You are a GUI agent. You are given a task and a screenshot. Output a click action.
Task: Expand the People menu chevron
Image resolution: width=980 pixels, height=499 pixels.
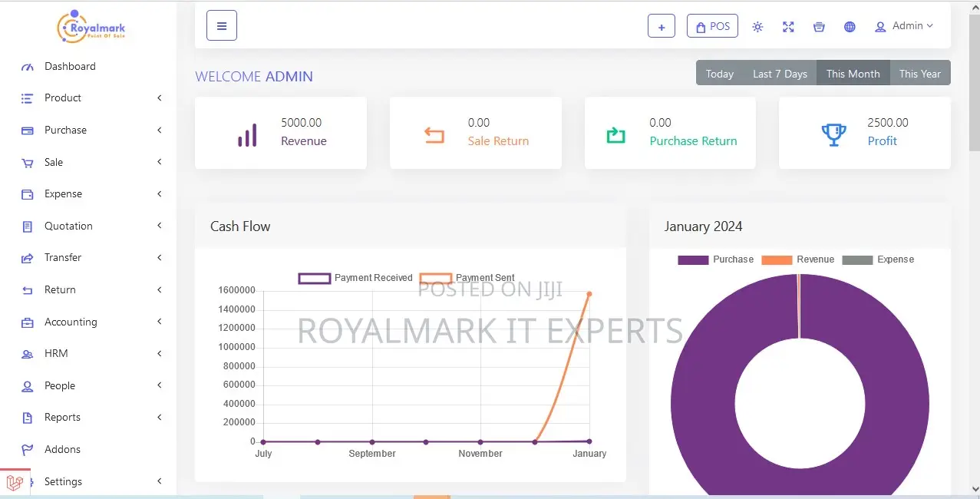pos(160,385)
